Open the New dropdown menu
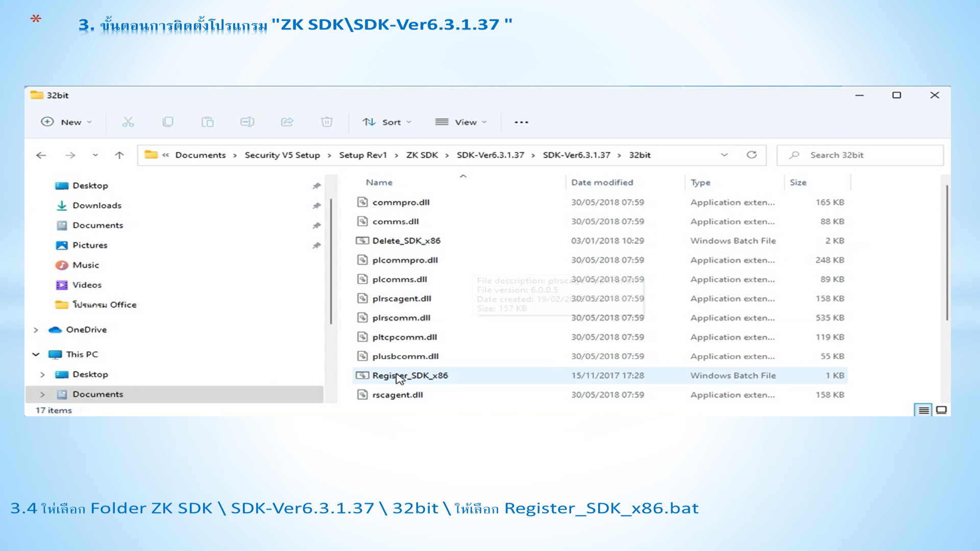 coord(66,122)
